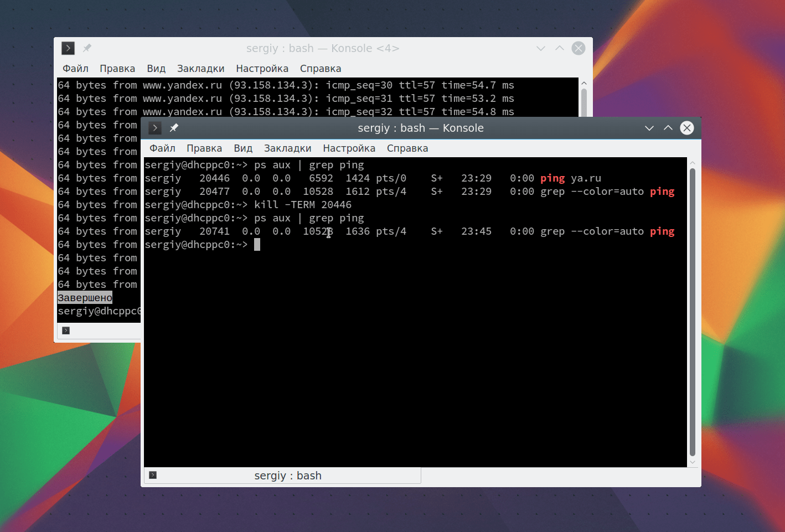The width and height of the screenshot is (785, 532).
Task: Minimize the front Konsole window
Action: [649, 128]
